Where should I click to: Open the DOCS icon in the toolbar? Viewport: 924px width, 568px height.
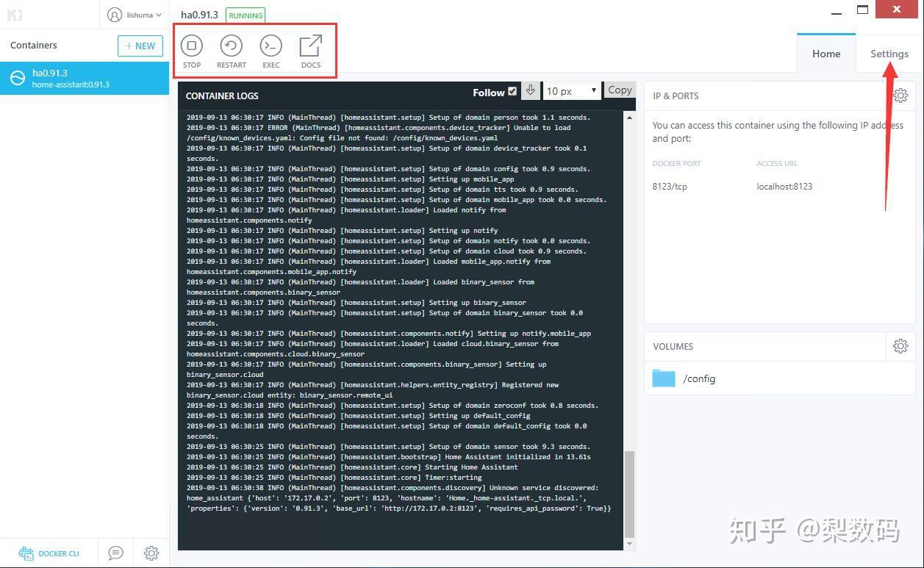310,46
